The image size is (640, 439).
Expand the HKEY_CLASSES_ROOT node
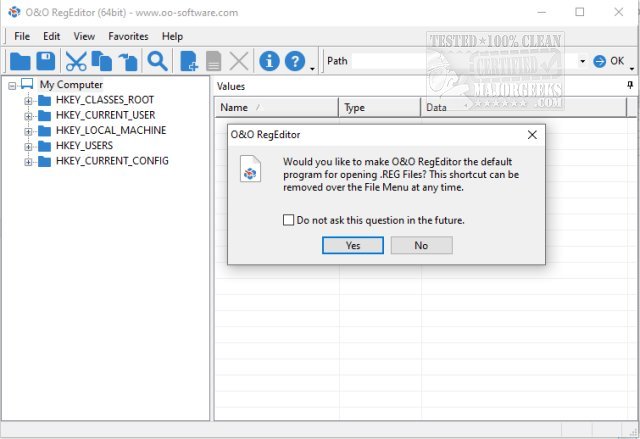(28, 101)
